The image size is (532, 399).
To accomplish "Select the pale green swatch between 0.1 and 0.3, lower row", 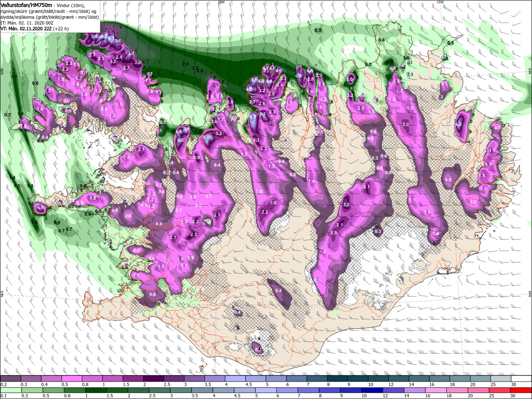I will (x=11, y=390).
